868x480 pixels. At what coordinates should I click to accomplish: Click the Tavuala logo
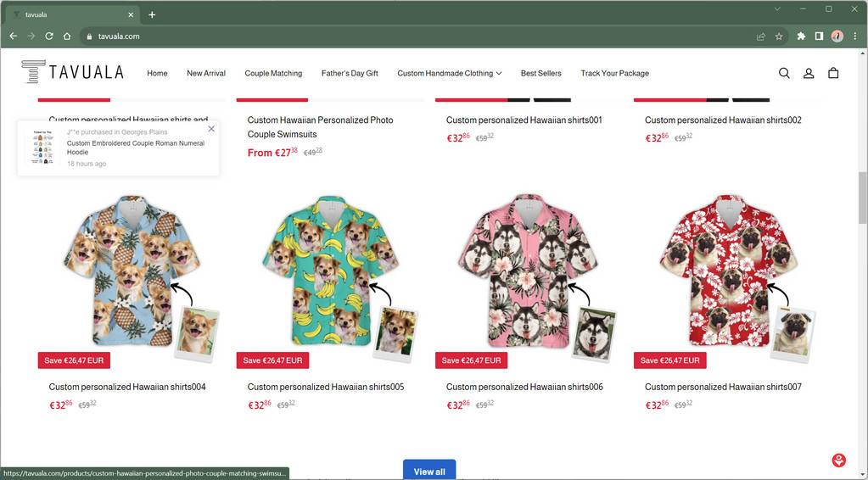[72, 72]
